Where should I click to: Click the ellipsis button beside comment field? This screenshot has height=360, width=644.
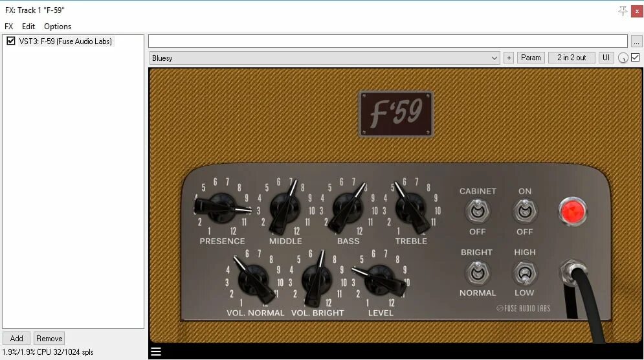[x=636, y=41]
